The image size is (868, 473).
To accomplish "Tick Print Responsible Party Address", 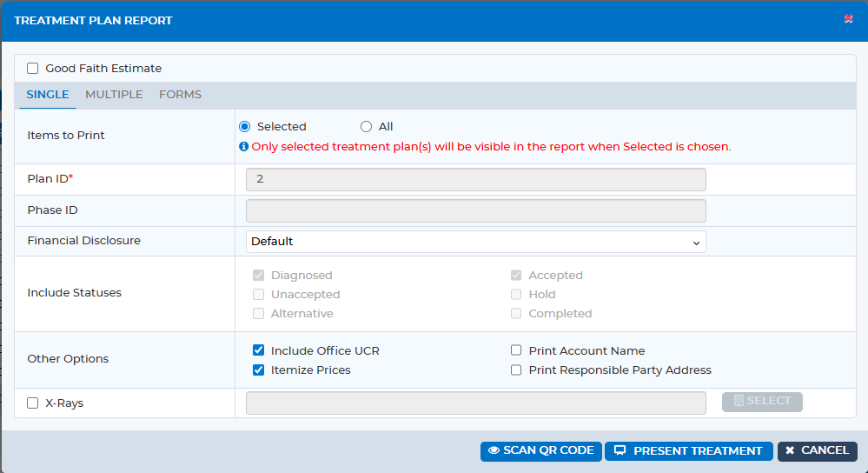I will click(x=516, y=370).
